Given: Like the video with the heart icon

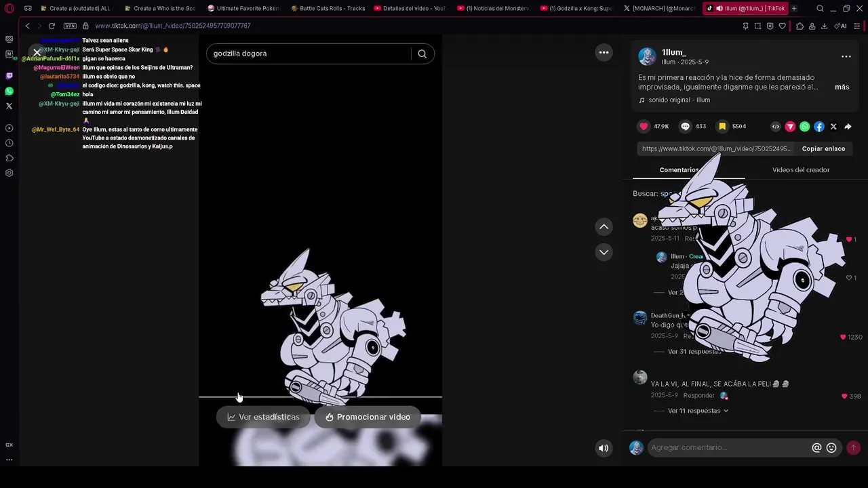Looking at the screenshot, I should [644, 127].
